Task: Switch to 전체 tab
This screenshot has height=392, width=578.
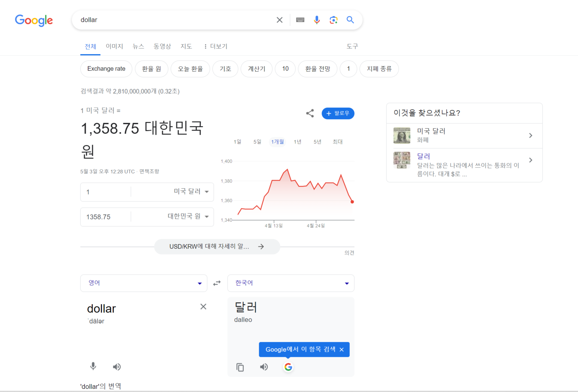Action: click(90, 47)
